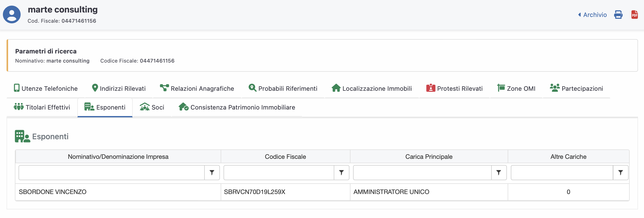
Task: Open Probabili Riferimenti tab
Action: click(283, 88)
